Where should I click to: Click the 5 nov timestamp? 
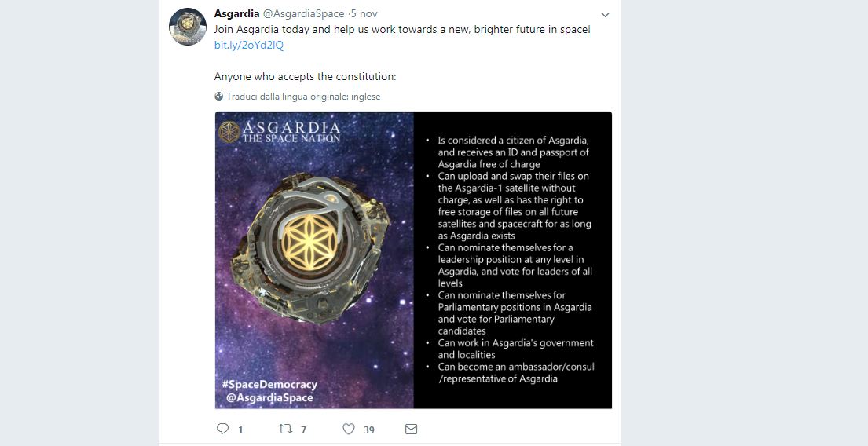click(x=364, y=13)
